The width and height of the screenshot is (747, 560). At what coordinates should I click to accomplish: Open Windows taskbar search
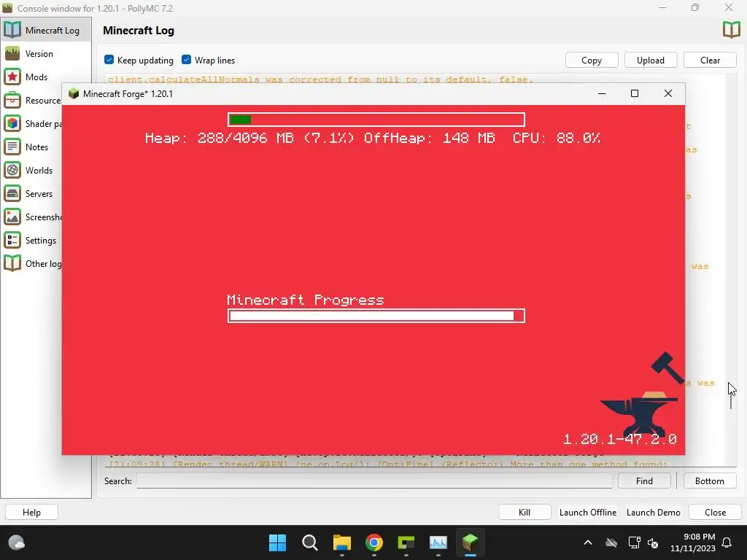(x=309, y=542)
